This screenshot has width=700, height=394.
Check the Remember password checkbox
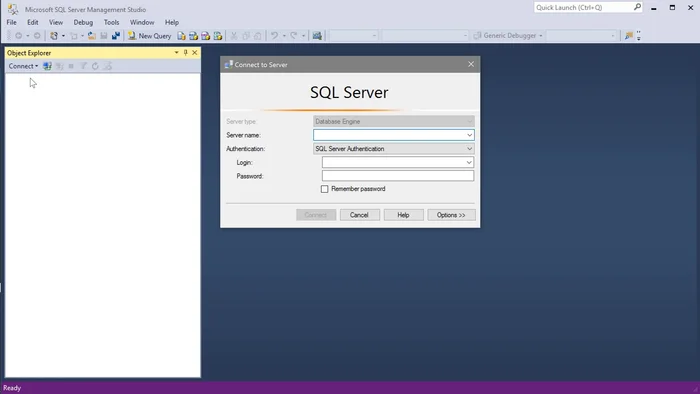point(325,189)
